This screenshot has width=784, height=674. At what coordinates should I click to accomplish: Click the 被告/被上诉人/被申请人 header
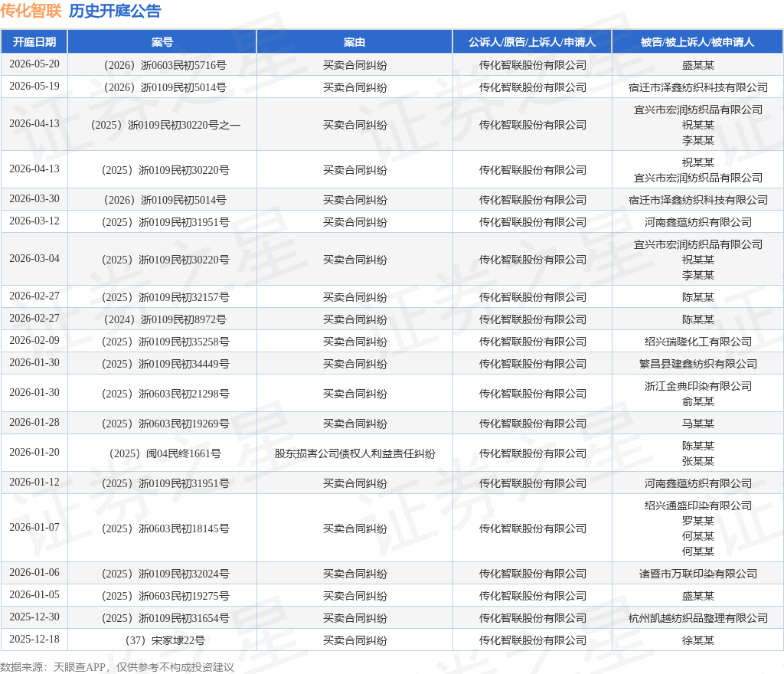click(697, 42)
